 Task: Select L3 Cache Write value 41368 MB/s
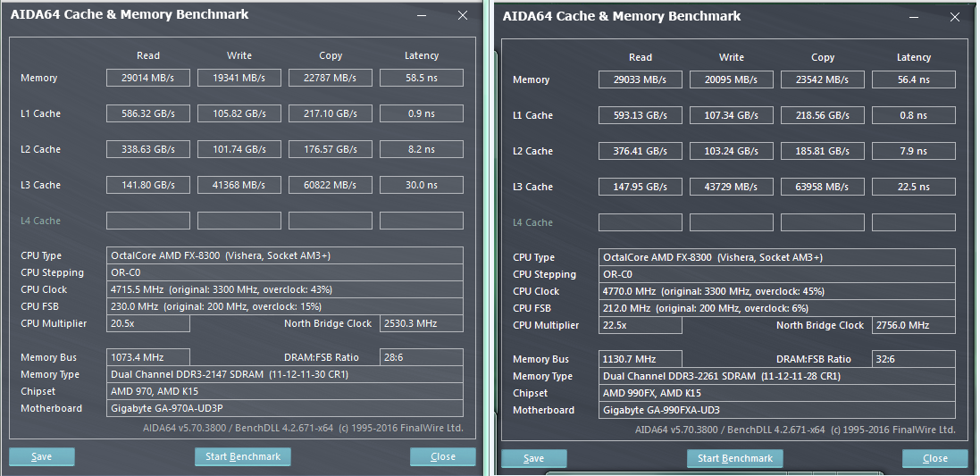[239, 185]
